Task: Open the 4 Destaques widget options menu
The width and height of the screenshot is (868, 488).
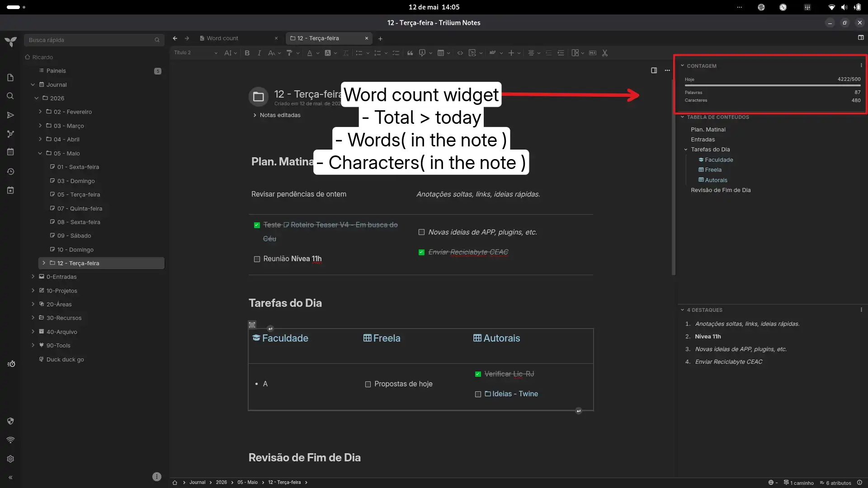Action: (861, 310)
